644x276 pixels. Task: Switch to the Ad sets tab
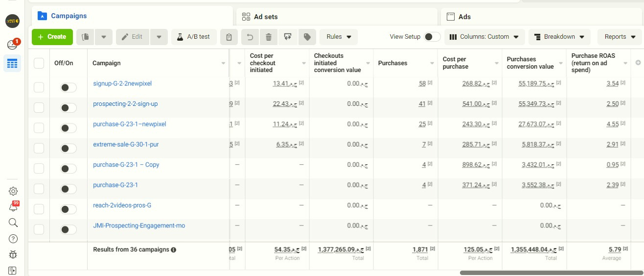point(337,17)
